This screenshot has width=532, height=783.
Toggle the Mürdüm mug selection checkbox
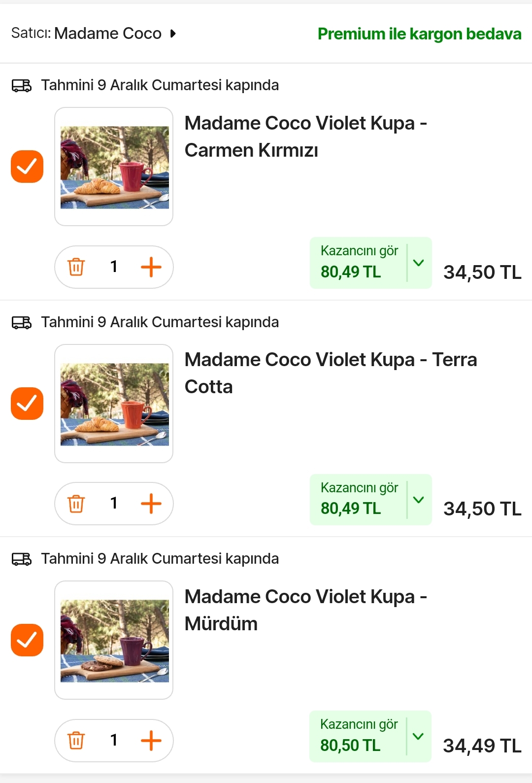point(27,640)
